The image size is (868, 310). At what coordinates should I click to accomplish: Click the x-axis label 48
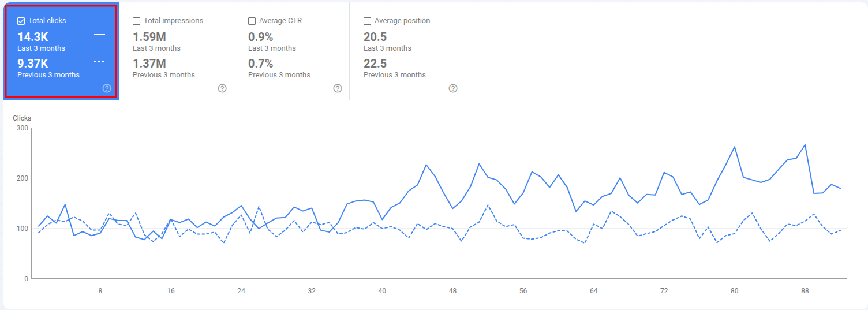452,291
